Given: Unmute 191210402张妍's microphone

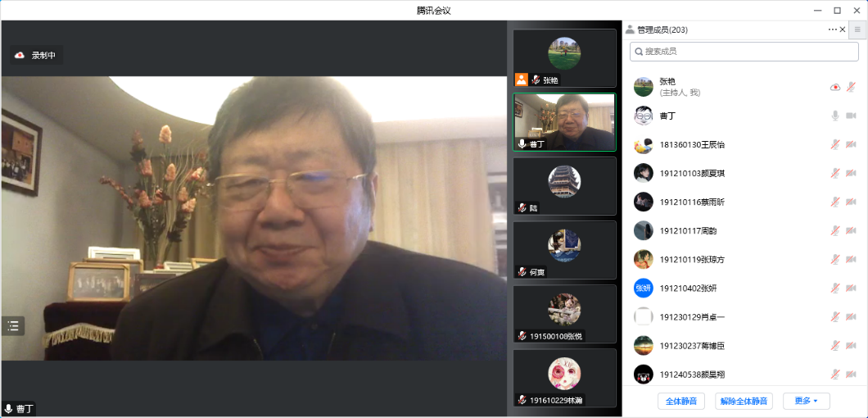Looking at the screenshot, I should coord(835,288).
